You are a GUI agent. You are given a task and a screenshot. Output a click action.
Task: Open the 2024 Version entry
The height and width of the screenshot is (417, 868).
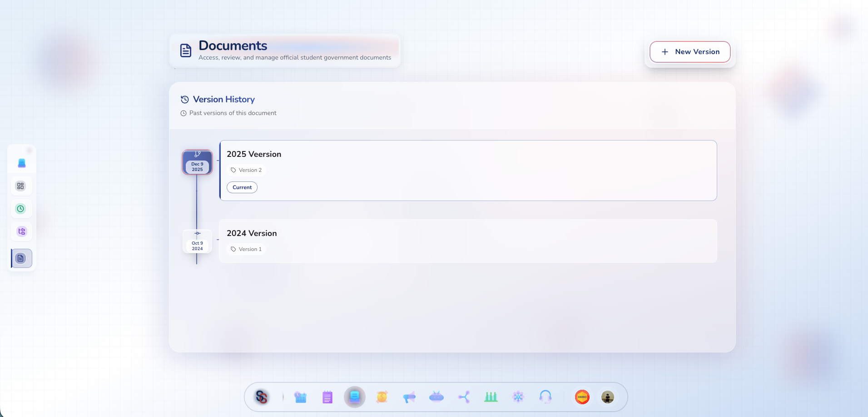coord(468,241)
